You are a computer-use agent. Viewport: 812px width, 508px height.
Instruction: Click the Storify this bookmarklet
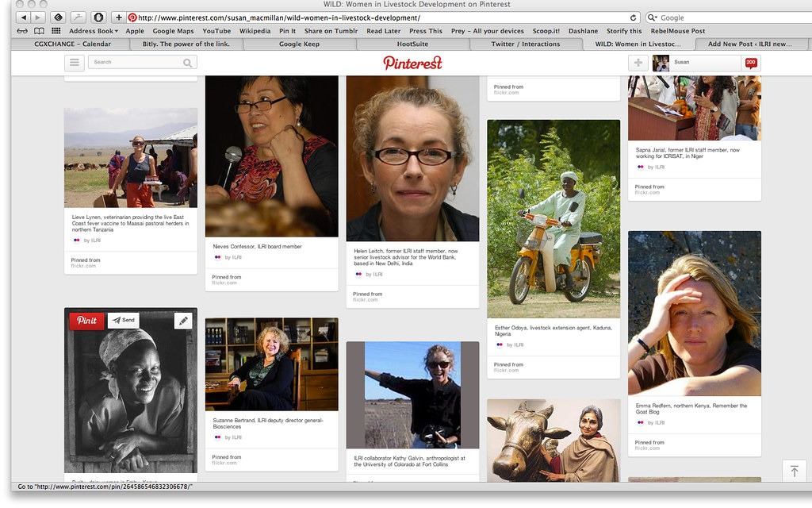624,31
